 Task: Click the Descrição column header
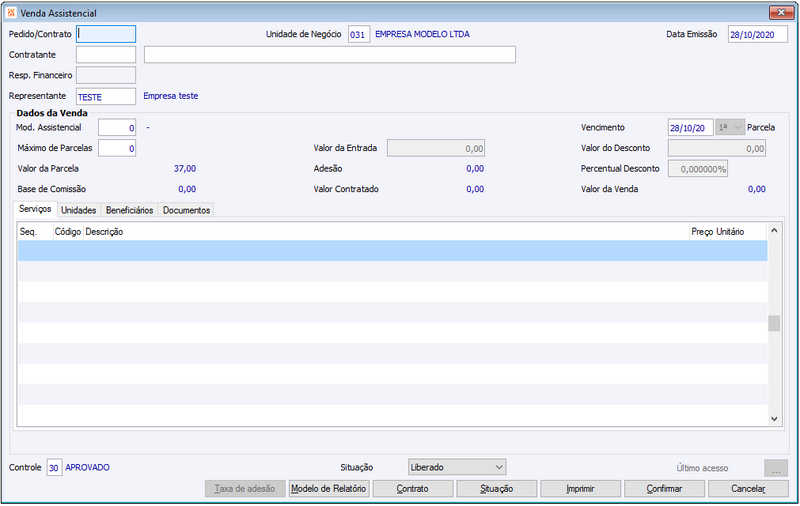click(386, 232)
